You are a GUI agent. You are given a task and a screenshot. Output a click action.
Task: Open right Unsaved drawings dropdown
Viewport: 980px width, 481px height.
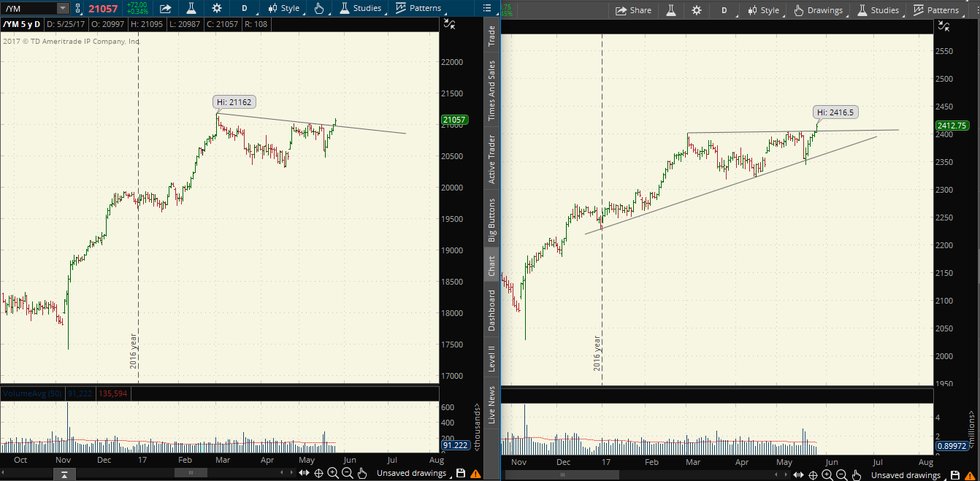[x=906, y=475]
